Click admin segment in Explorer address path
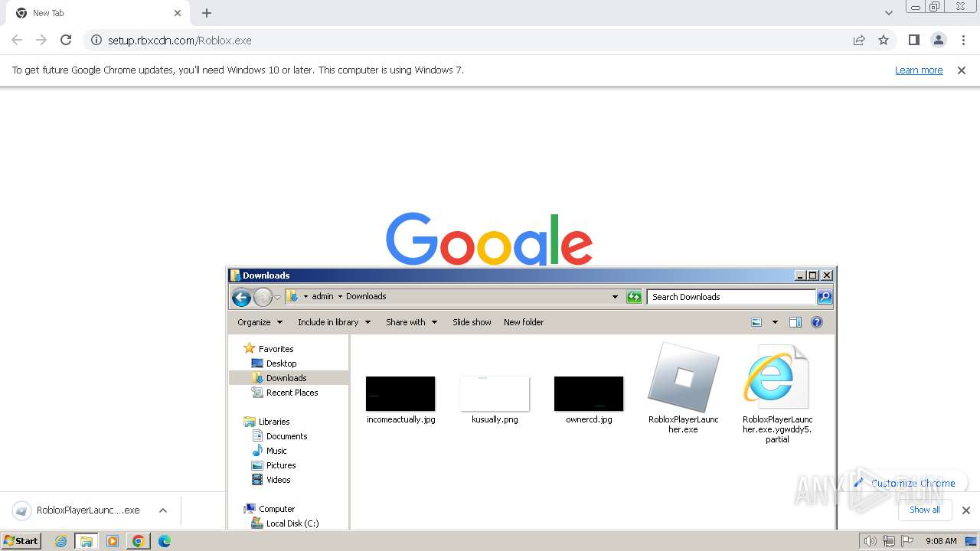The width and height of the screenshot is (980, 551). coord(322,296)
